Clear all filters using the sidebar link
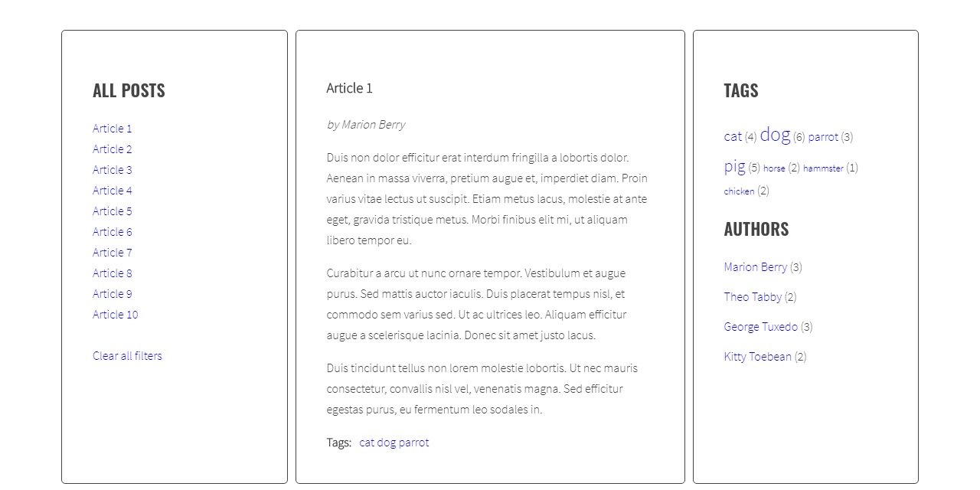Image resolution: width=980 pixels, height=490 pixels. pyautogui.click(x=127, y=355)
